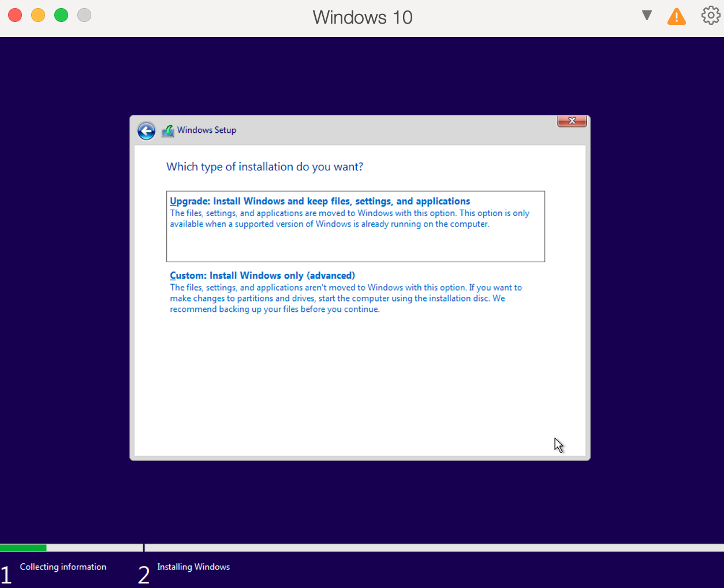Click the Windows Setup installer icon

point(167,131)
